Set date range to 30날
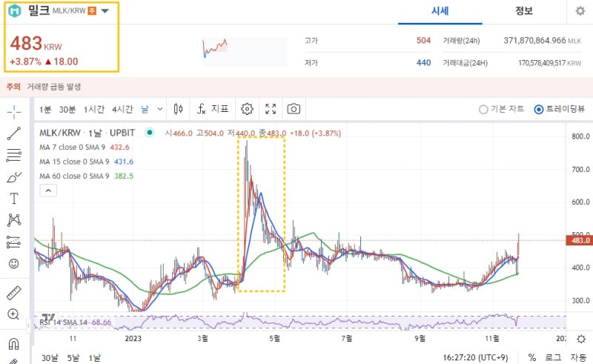This screenshot has height=364, width=593. tap(50, 357)
